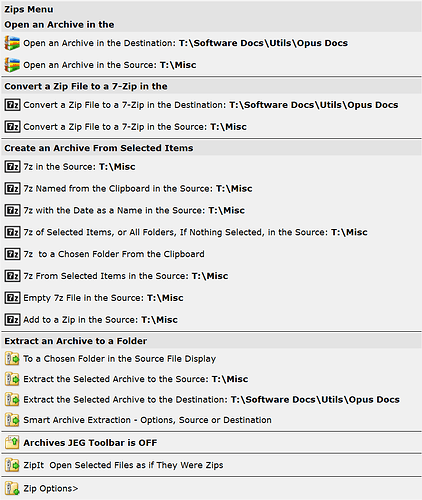Screen dimensions: 422x500
Task: Open the Zip Options submenu
Action: point(211,489)
